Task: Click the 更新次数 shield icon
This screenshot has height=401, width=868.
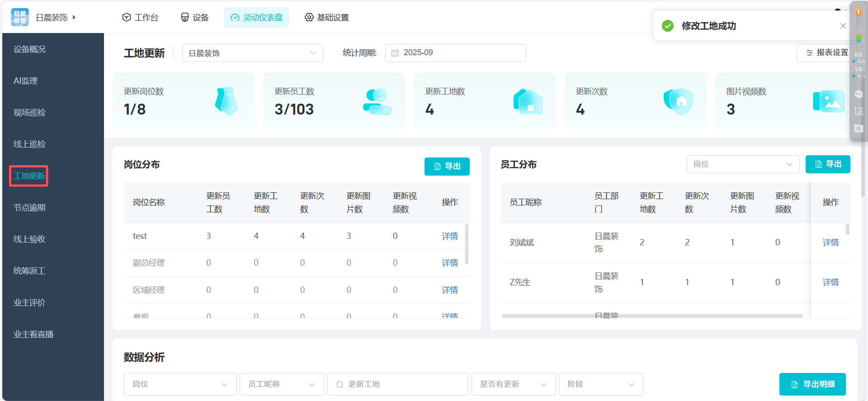Action: click(x=678, y=101)
